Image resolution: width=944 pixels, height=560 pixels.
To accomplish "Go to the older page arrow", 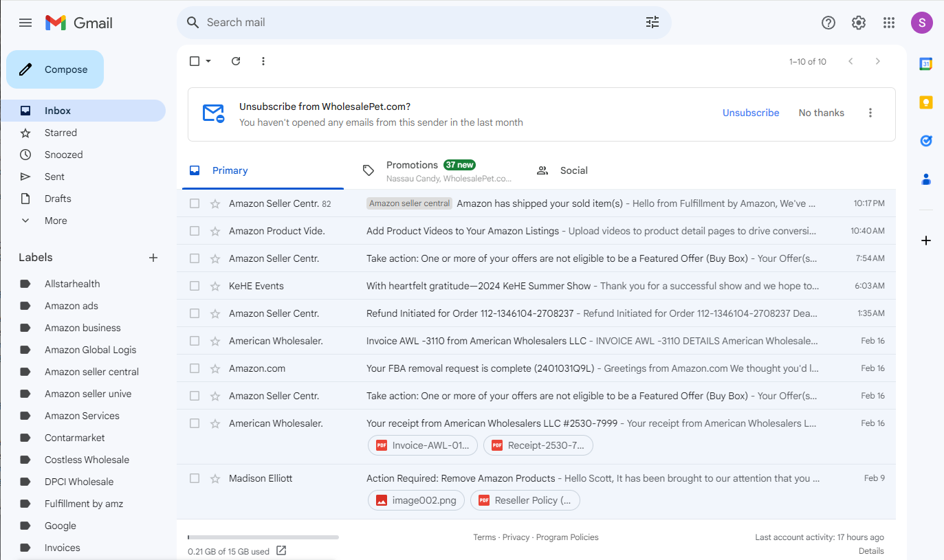I will (877, 61).
